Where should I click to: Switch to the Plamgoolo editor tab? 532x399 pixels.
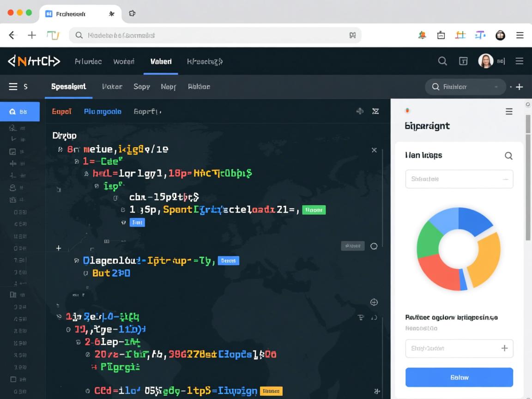point(103,111)
